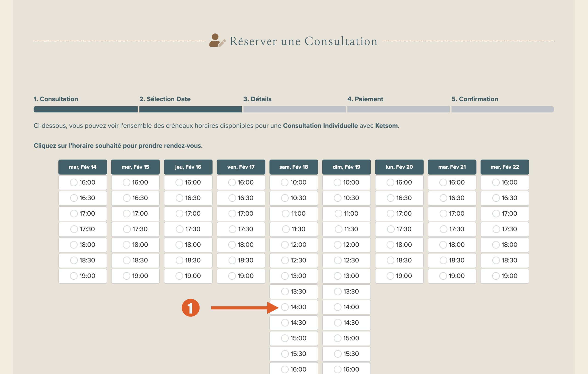Screen dimensions: 588x374
Task: Select 11:00 on dim, Fév 19
Action: point(347,214)
